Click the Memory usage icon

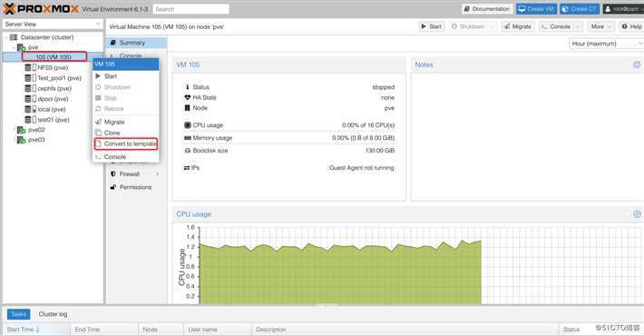[187, 138]
